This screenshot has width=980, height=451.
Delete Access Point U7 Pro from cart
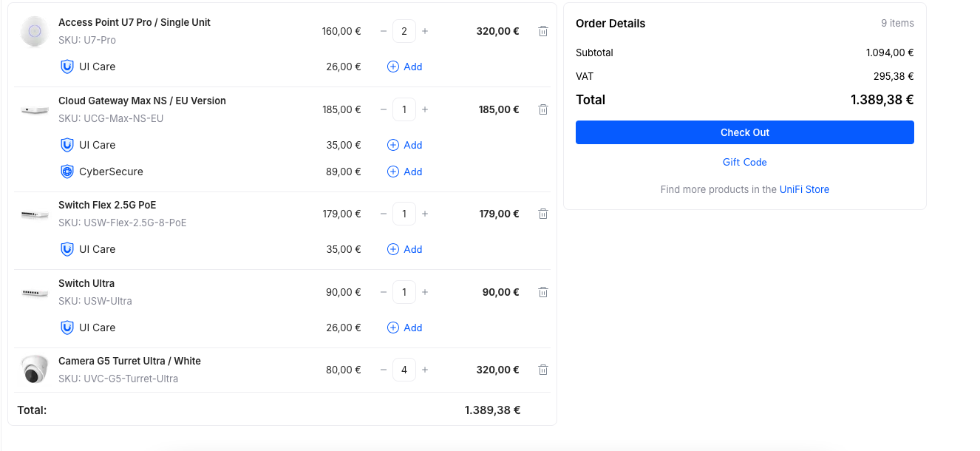[543, 31]
